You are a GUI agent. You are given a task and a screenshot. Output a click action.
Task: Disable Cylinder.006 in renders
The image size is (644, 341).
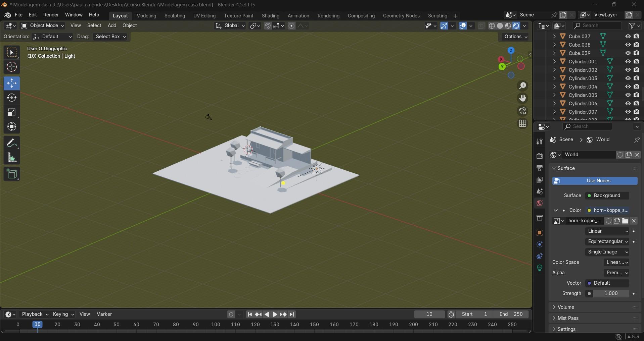tap(637, 103)
